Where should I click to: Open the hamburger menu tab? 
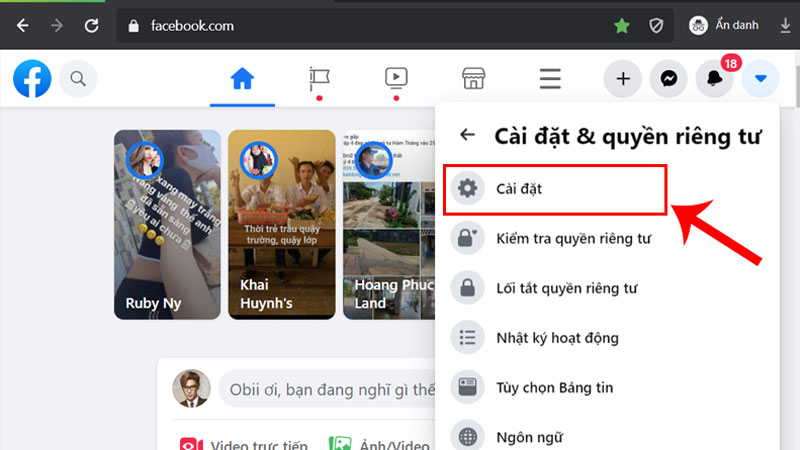550,79
